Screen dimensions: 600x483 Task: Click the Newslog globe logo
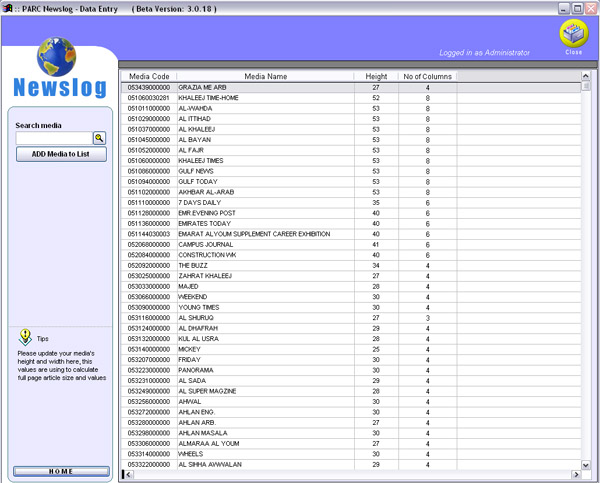click(57, 57)
